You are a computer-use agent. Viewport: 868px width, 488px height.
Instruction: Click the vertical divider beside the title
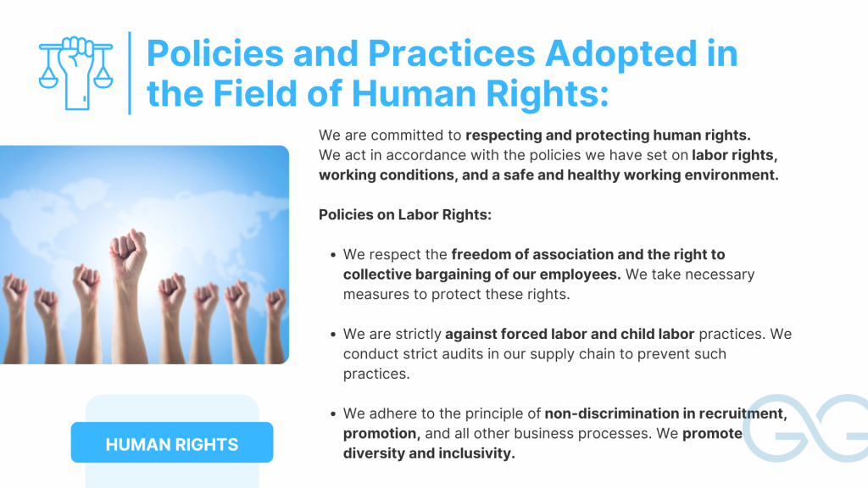click(x=130, y=72)
